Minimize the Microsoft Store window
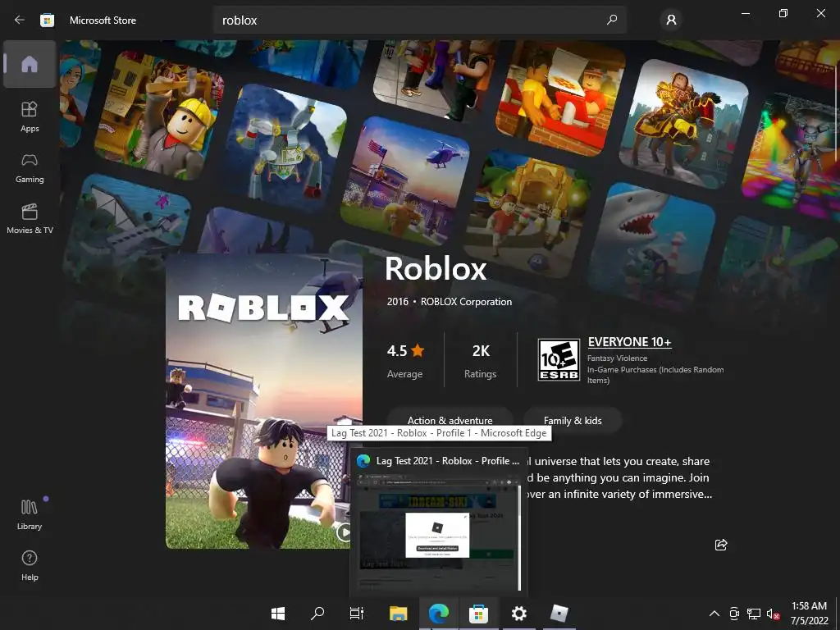 [x=745, y=13]
